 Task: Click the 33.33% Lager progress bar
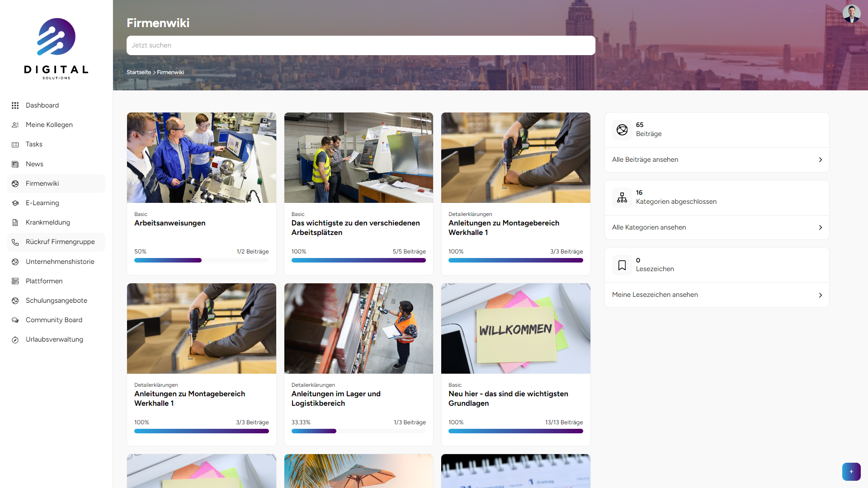coord(359,431)
